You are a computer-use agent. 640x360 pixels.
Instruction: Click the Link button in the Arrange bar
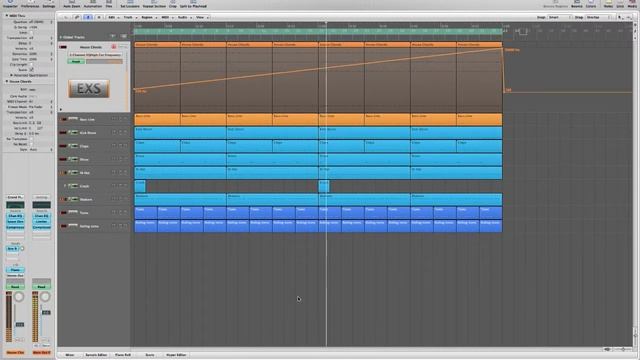tap(77, 18)
